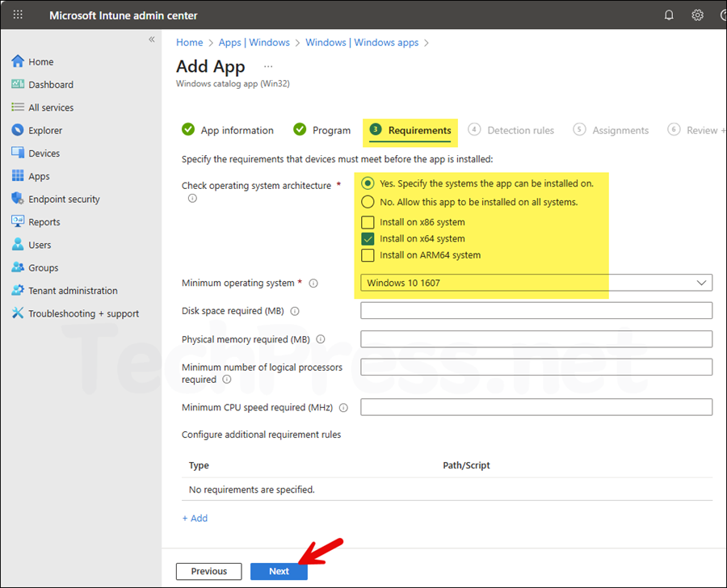Check Install on x86 system
Viewport: 727px width, 588px height.
point(368,222)
